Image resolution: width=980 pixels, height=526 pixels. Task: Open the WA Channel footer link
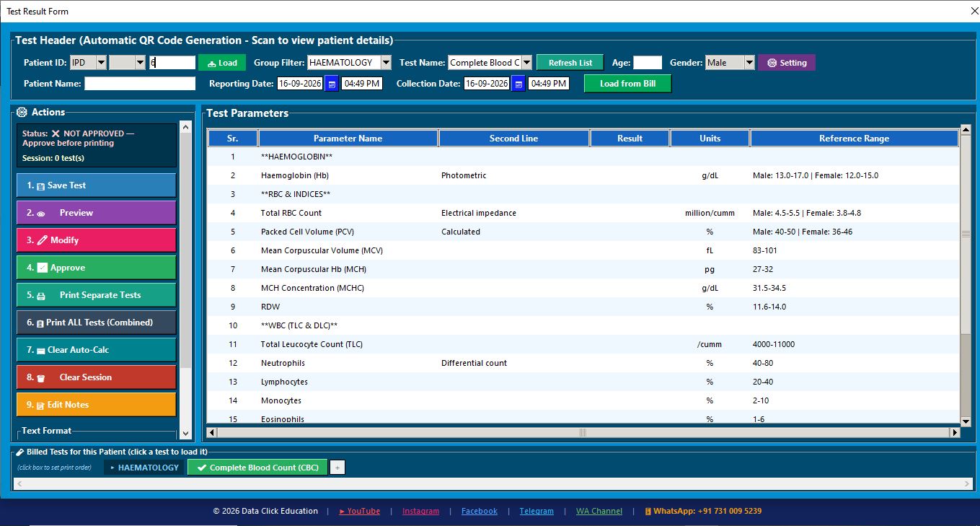(599, 511)
